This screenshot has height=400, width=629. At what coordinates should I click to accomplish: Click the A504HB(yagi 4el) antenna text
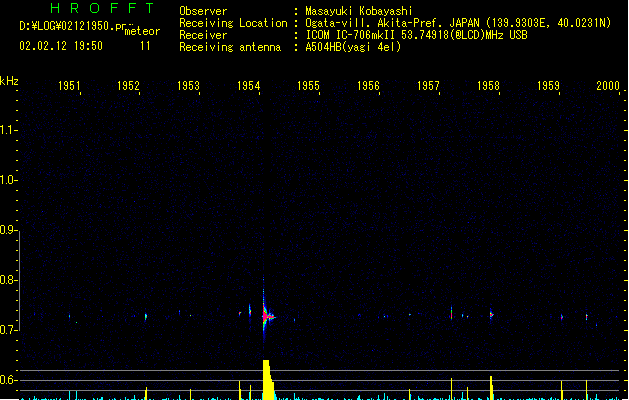353,47
